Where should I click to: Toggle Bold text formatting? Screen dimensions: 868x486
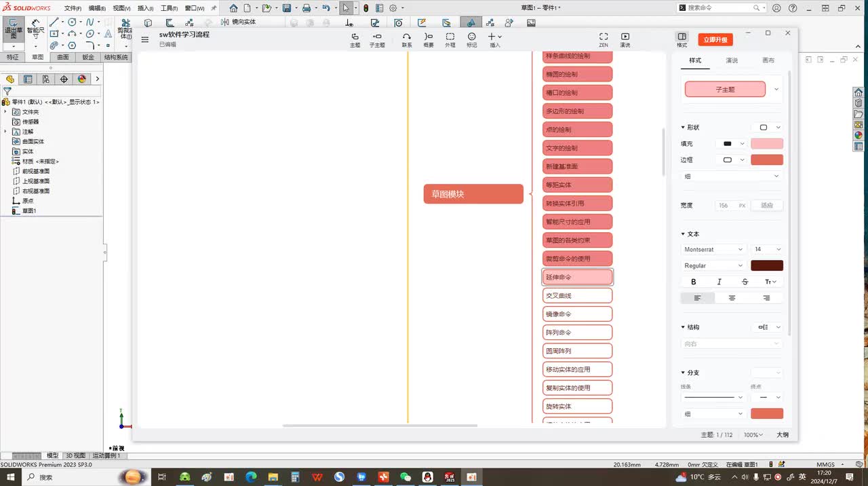click(x=693, y=282)
